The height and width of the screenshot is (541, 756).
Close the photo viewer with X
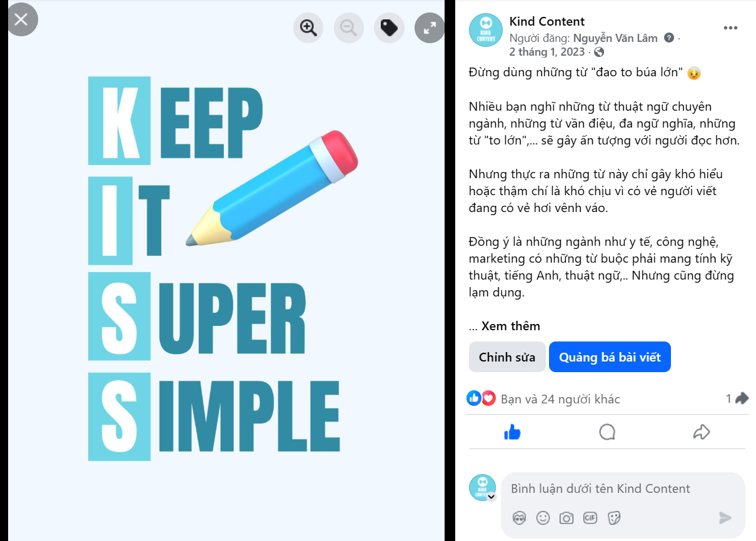pos(21,19)
